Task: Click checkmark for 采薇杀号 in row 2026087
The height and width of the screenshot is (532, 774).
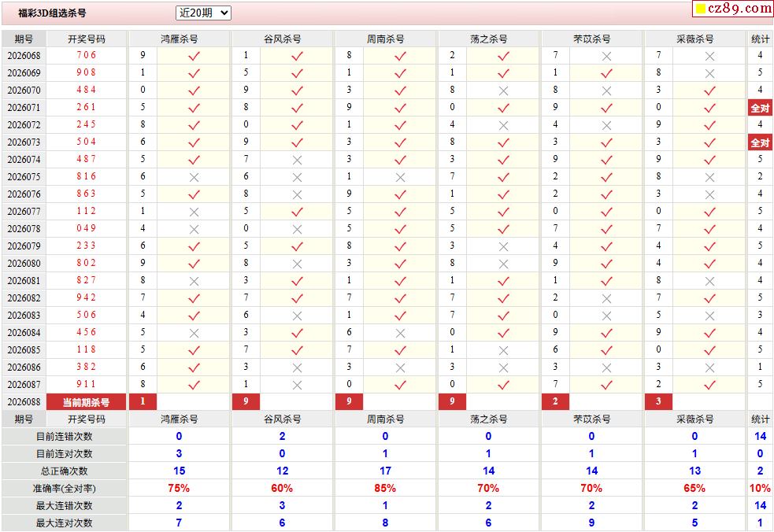Action: click(x=709, y=385)
